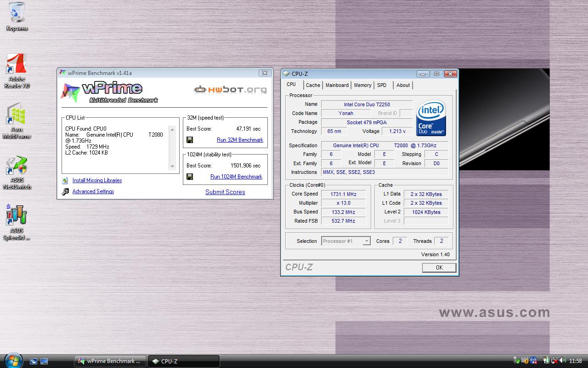Click the volume speaker tray icon

(563, 361)
